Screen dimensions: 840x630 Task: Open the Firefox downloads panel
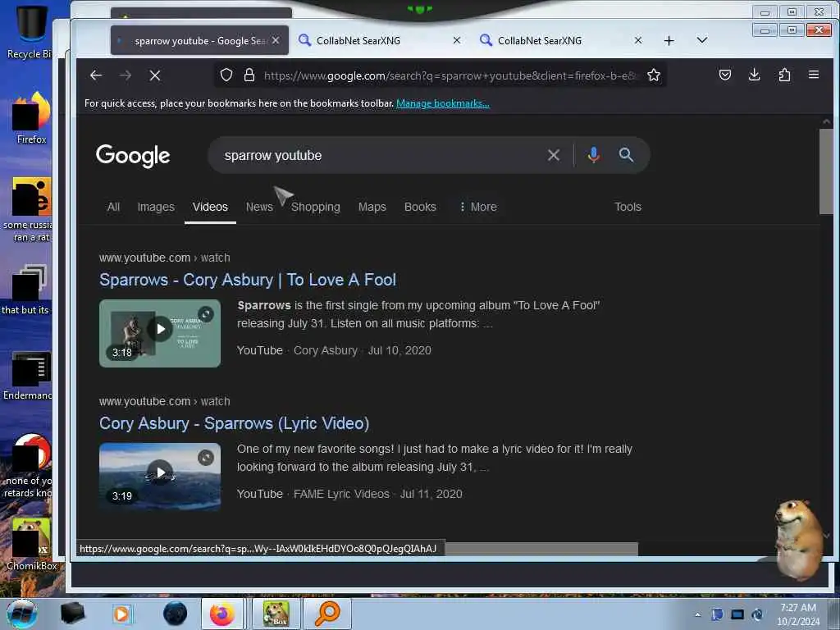(755, 75)
